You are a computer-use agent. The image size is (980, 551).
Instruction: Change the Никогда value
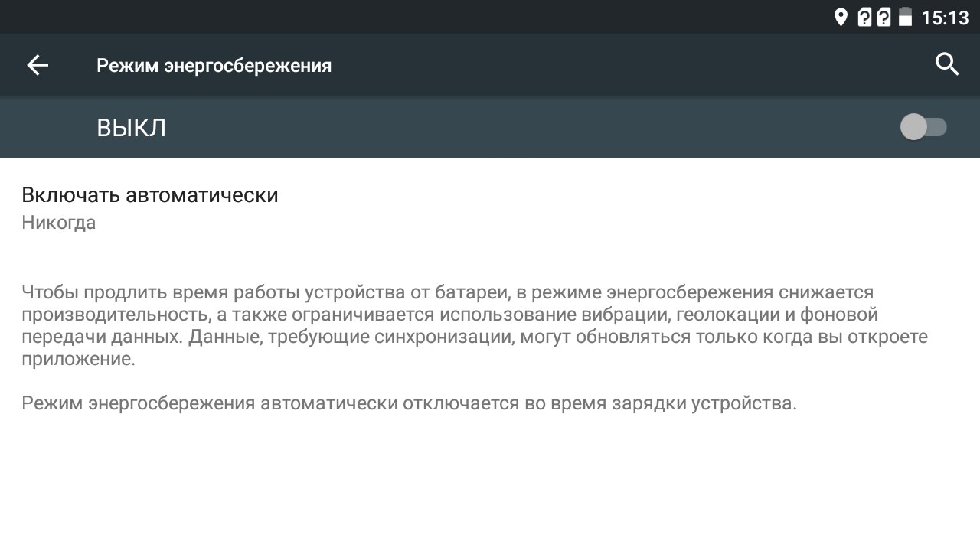tap(59, 223)
